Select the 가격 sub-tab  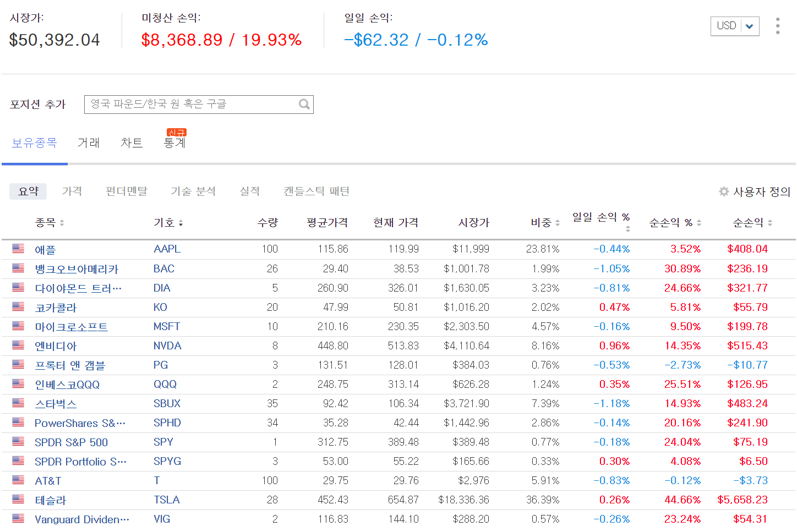(x=72, y=191)
